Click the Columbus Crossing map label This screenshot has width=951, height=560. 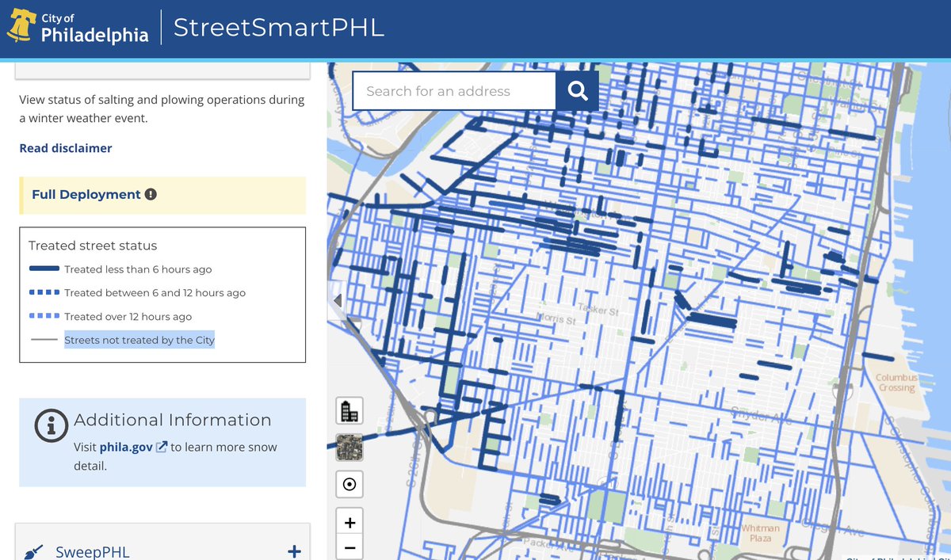click(x=896, y=383)
